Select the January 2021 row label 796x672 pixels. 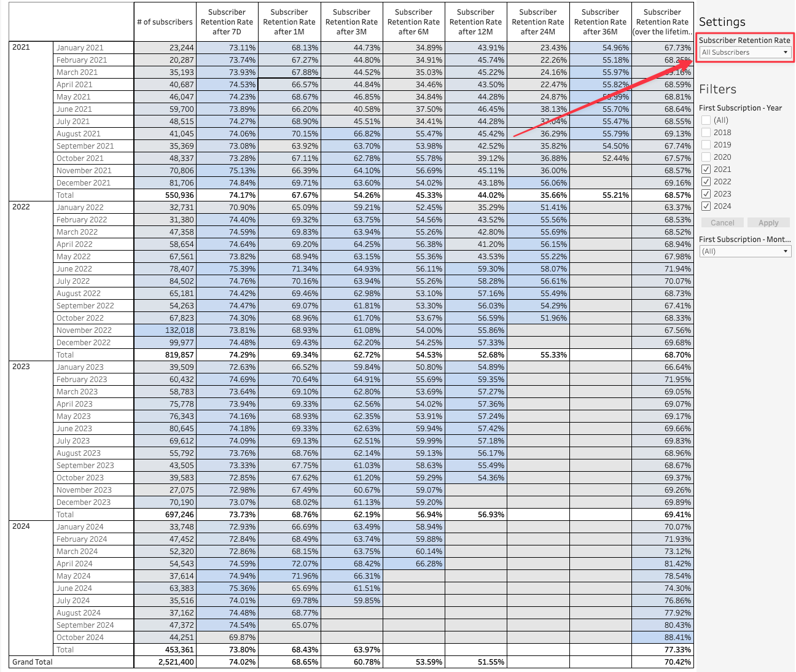click(x=93, y=48)
